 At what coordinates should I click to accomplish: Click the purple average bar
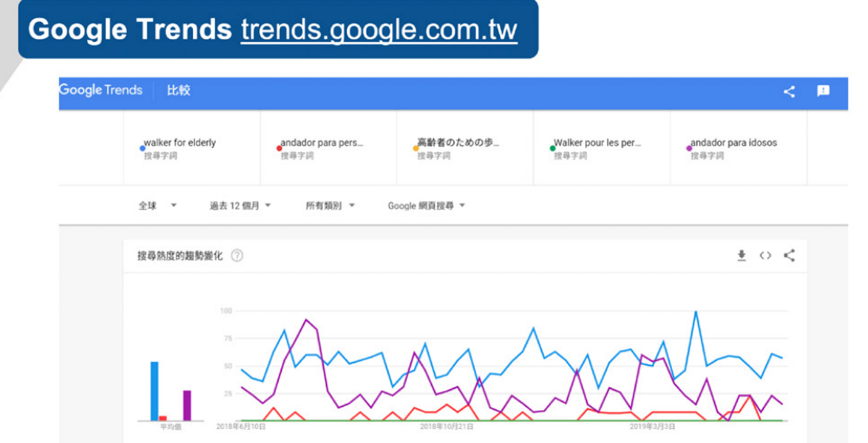[186, 405]
